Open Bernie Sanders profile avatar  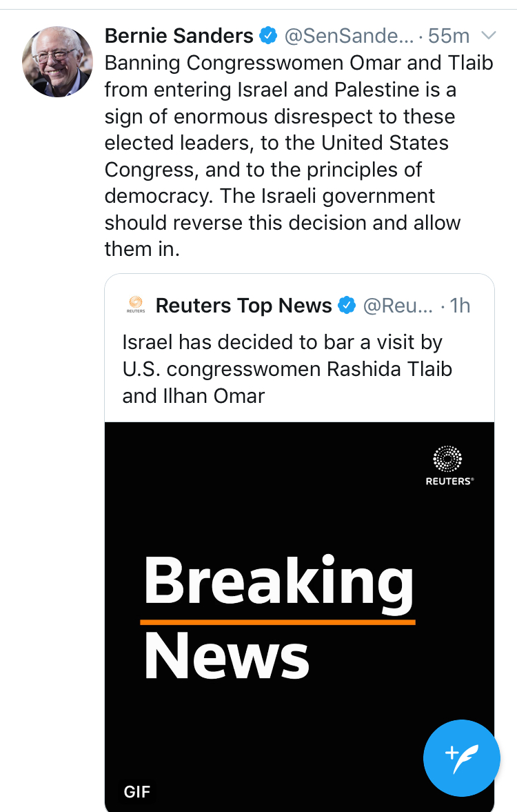pyautogui.click(x=57, y=61)
